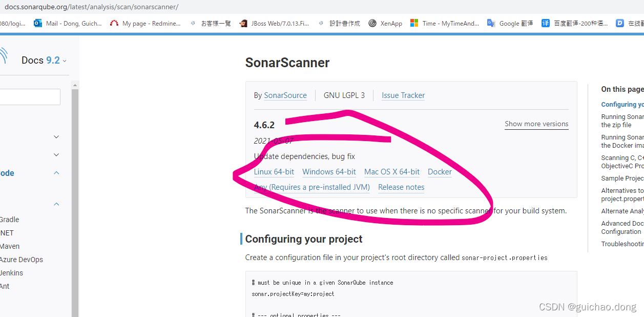This screenshot has height=317, width=644.
Task: Open the Issue Tracker link
Action: pyautogui.click(x=403, y=95)
